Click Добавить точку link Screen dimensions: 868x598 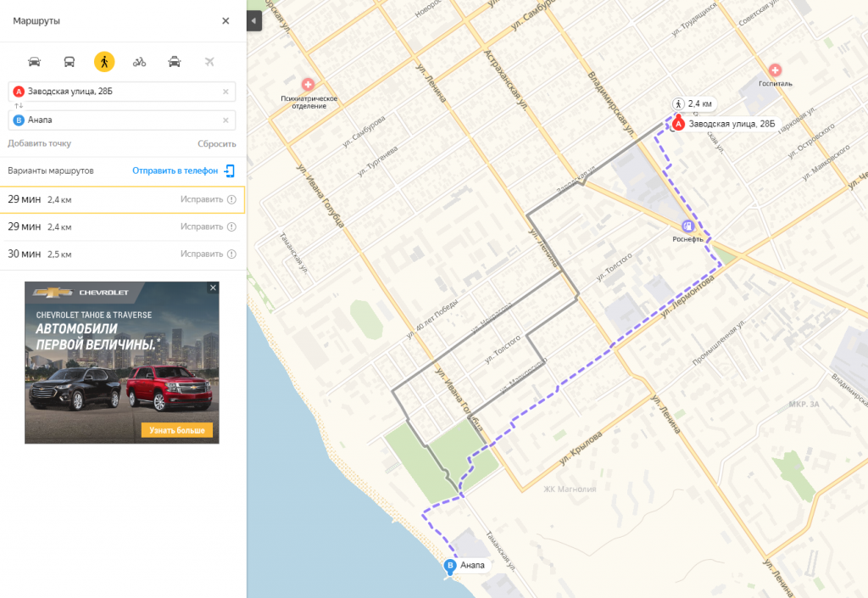click(x=39, y=143)
